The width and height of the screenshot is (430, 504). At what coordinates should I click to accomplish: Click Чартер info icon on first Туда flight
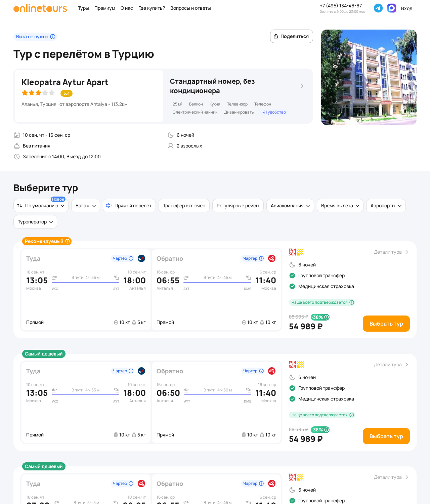tap(131, 258)
